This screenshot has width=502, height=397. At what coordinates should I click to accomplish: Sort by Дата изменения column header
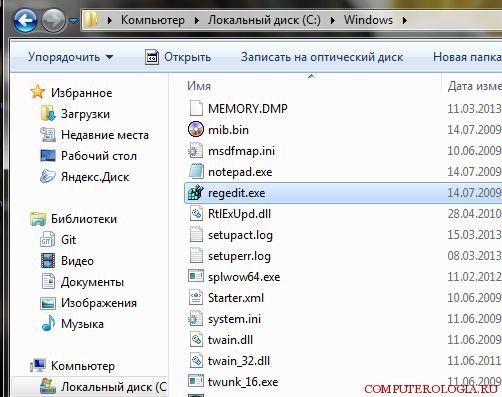point(475,86)
